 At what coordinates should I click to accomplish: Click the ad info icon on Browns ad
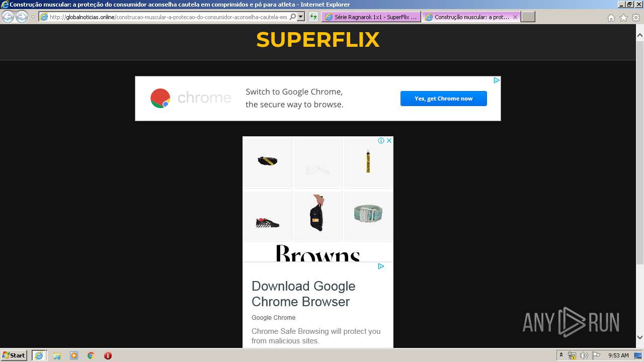tap(381, 141)
